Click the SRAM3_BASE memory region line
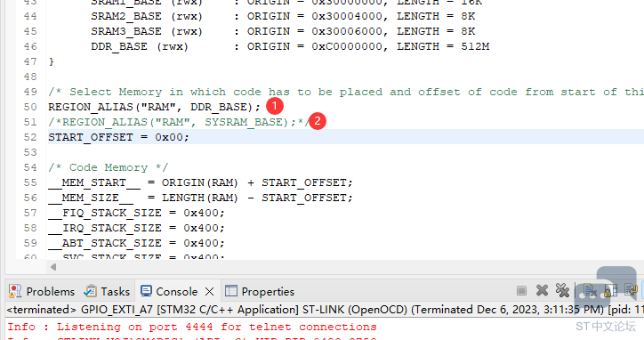Viewport: 644px width, 340px height. [x=283, y=32]
